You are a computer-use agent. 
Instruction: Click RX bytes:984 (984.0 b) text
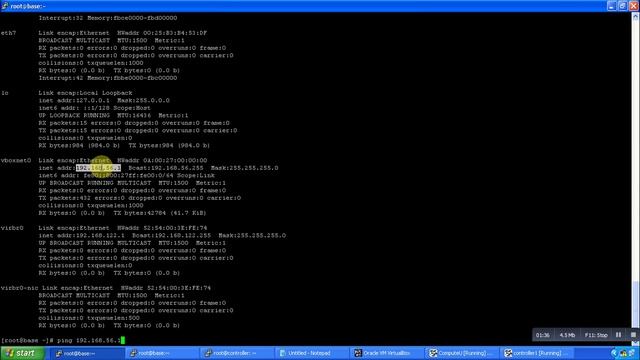(79, 145)
